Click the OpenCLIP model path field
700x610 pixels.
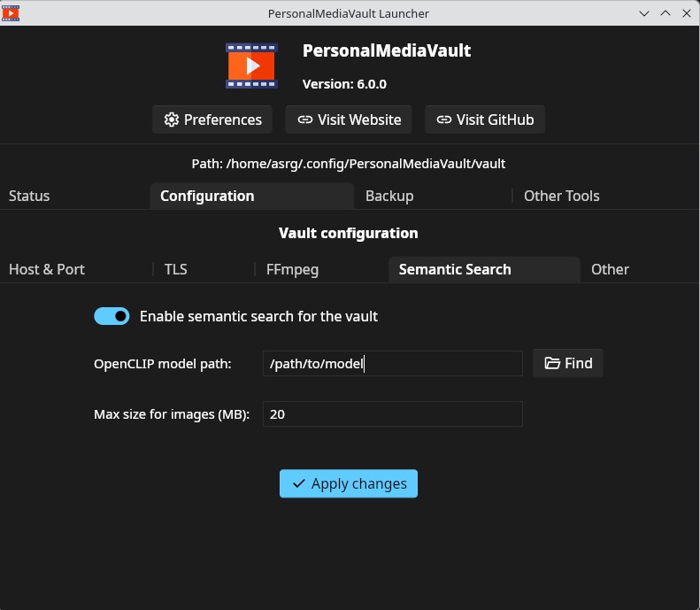392,364
